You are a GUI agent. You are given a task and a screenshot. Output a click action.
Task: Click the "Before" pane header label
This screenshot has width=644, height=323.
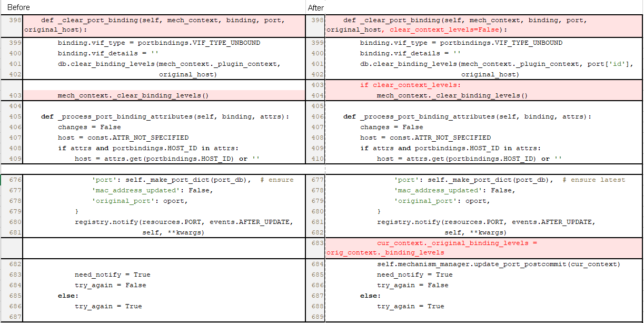click(x=18, y=7)
